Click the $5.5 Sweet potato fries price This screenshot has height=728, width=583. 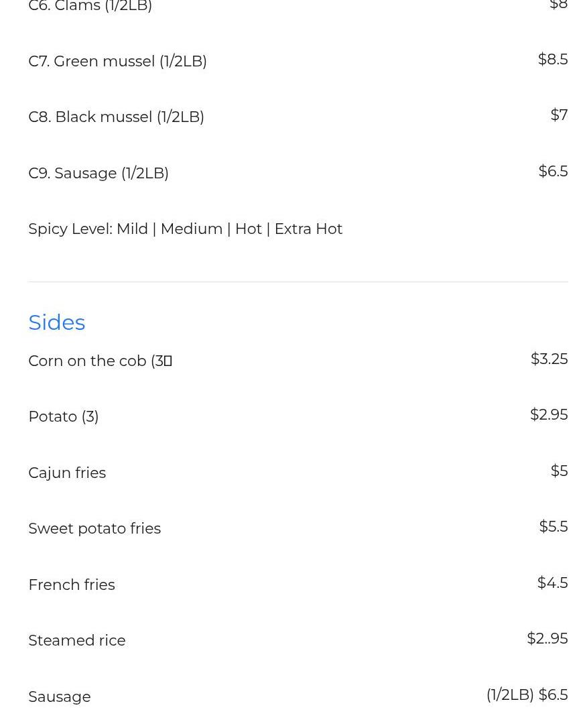[x=553, y=526]
